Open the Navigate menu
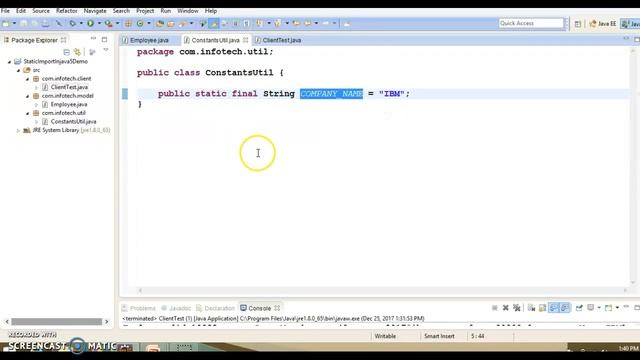Image resolution: width=640 pixels, height=360 pixels. point(95,11)
